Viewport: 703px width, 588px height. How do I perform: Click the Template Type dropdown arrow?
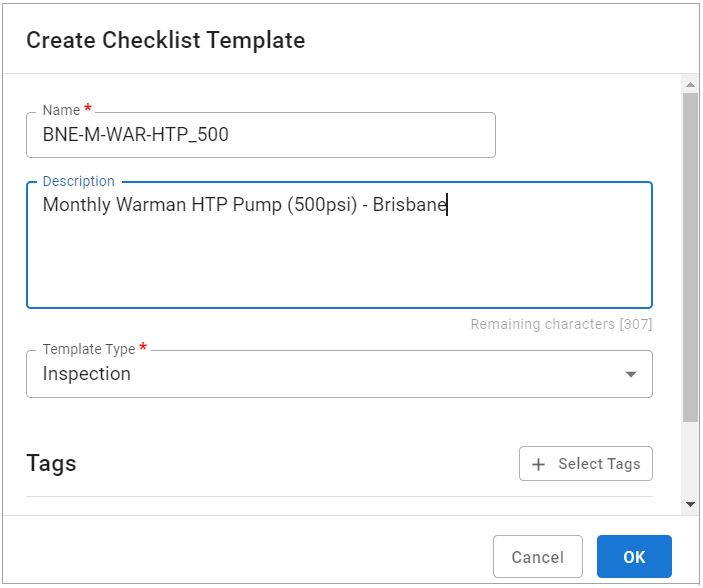(630, 374)
